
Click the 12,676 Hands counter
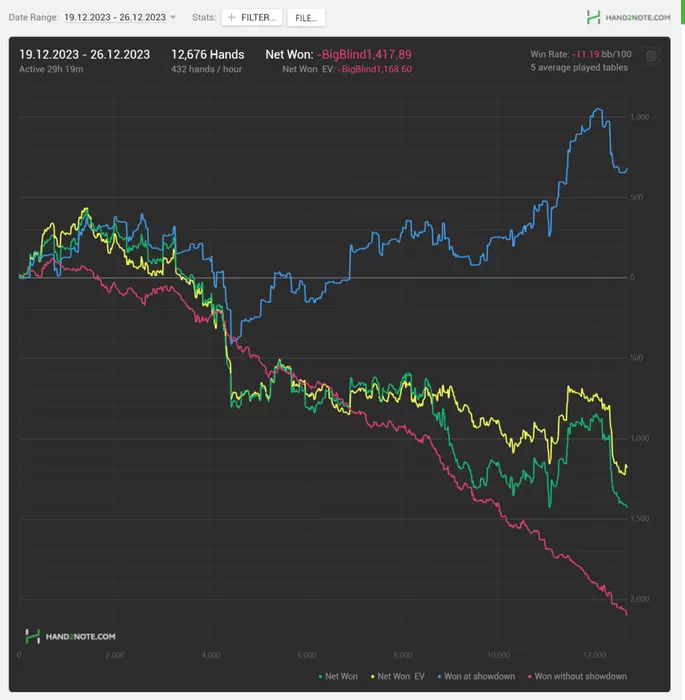[x=208, y=54]
